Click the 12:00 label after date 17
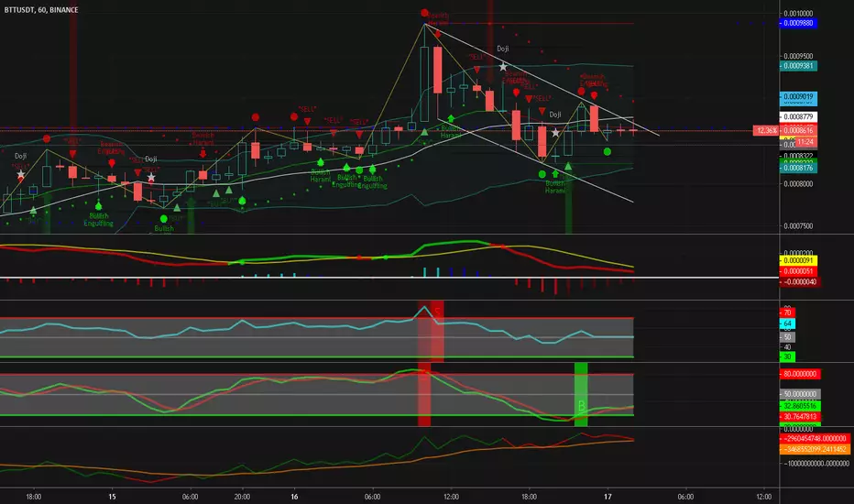The image size is (854, 504). [x=763, y=497]
